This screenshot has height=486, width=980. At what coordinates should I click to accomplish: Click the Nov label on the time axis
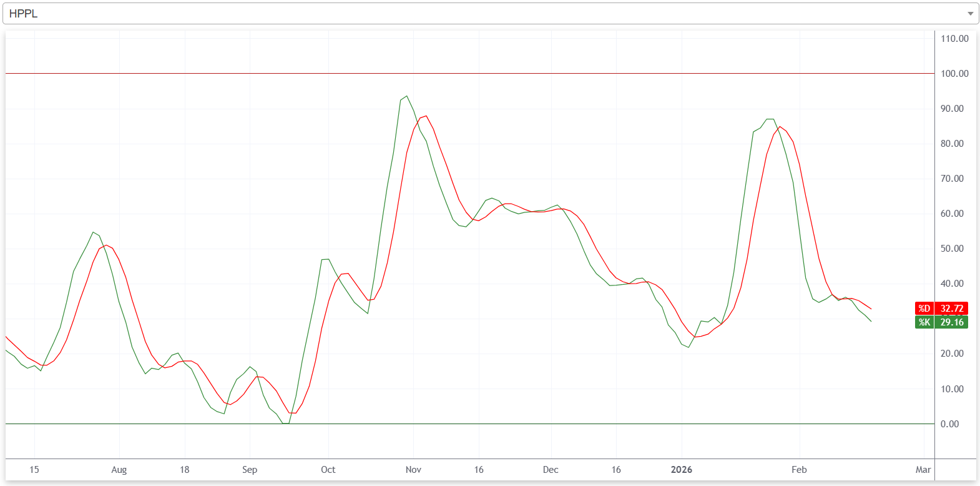[413, 470]
